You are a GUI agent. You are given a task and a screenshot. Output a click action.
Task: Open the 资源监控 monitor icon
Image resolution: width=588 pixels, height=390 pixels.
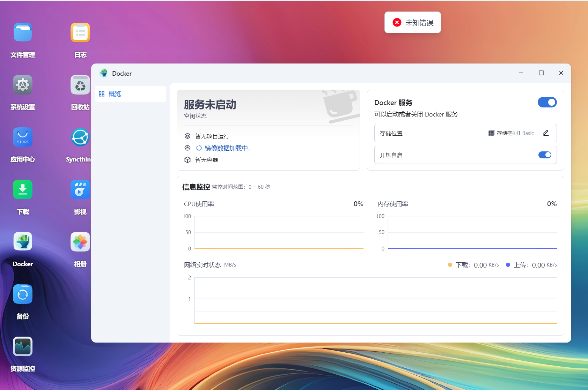coord(23,346)
